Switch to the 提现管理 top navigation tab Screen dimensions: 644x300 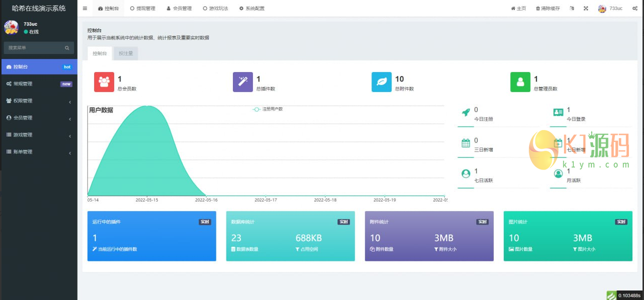point(142,8)
